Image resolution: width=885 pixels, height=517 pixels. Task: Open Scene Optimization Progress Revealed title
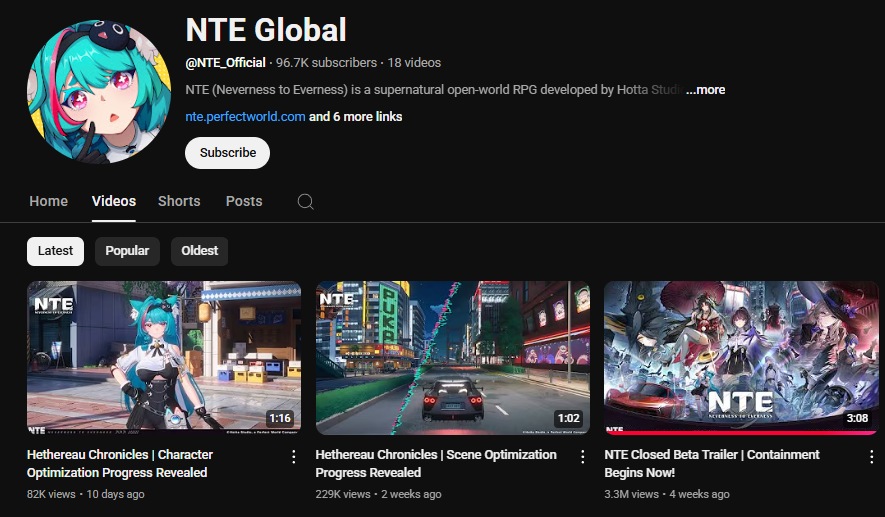click(x=436, y=463)
